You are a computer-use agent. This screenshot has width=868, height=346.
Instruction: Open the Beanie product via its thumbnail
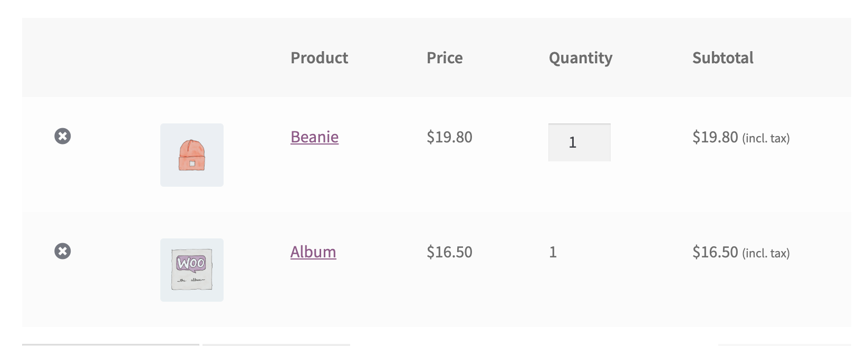tap(191, 155)
